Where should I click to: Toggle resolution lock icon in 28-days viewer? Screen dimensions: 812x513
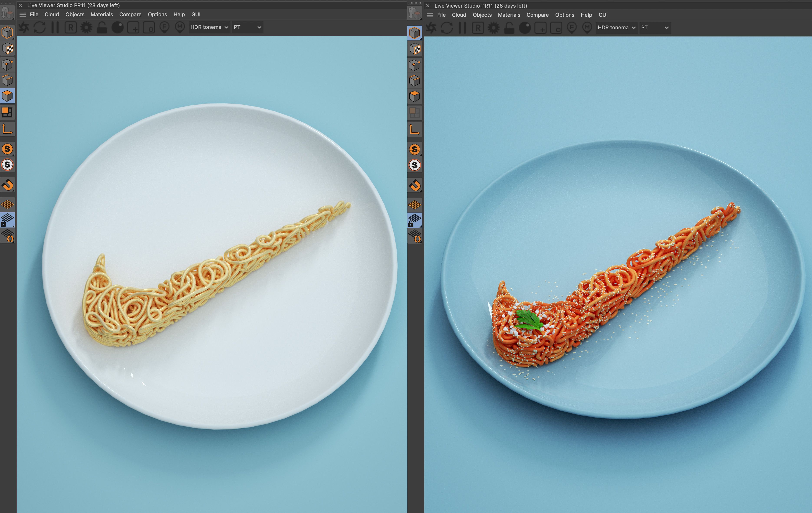102,27
